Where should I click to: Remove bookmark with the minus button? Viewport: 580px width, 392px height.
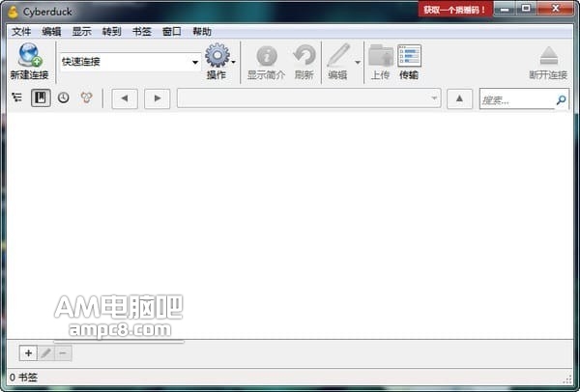pyautogui.click(x=63, y=353)
